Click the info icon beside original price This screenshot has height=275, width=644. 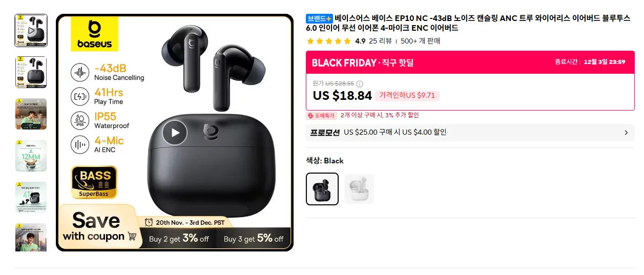tap(360, 83)
